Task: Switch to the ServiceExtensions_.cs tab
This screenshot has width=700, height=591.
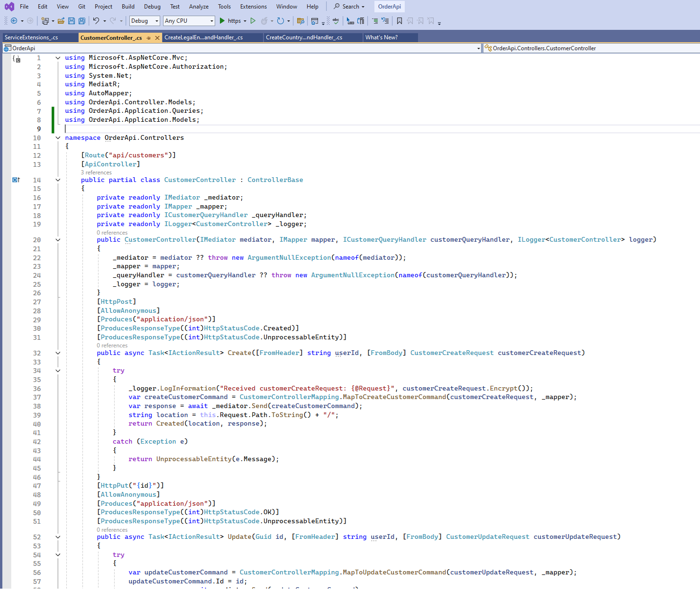Action: (x=31, y=37)
